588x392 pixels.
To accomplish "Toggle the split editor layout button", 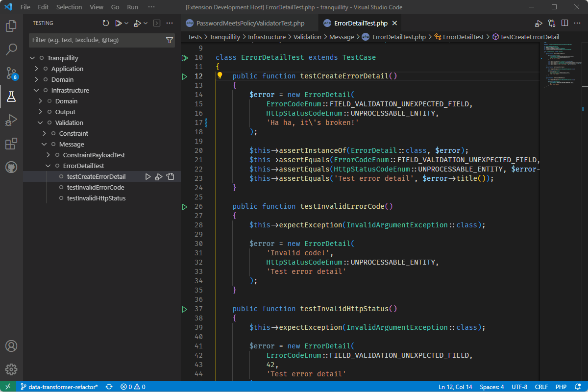I will pyautogui.click(x=564, y=23).
